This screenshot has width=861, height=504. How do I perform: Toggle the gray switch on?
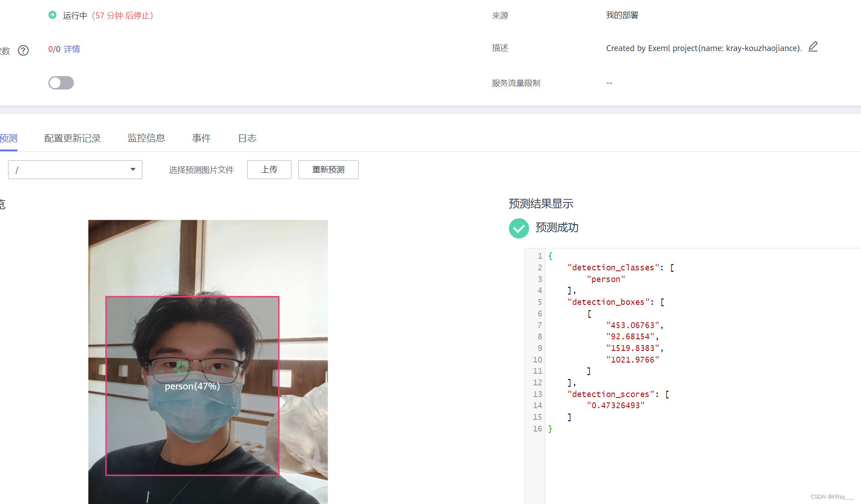pyautogui.click(x=61, y=83)
